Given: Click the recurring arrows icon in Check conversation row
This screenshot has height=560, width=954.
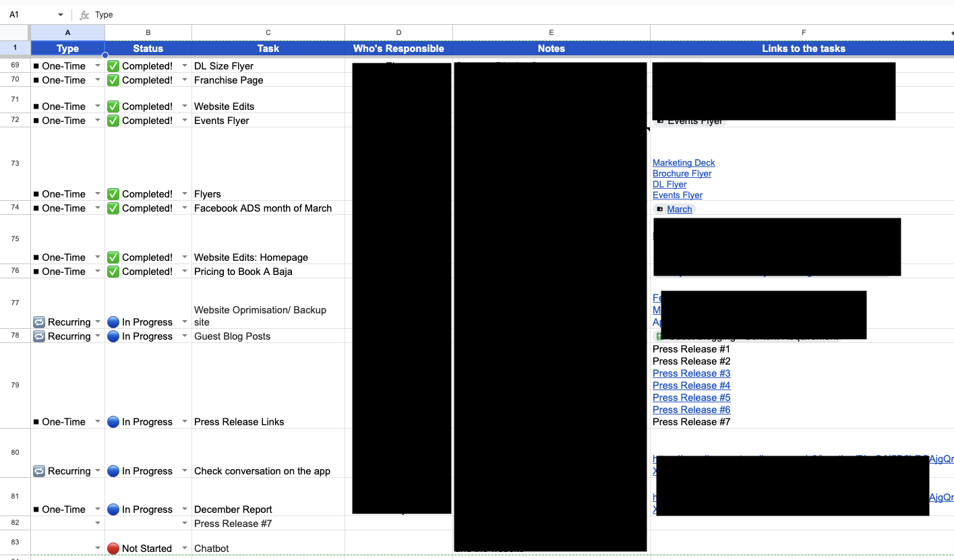Looking at the screenshot, I should 39,471.
